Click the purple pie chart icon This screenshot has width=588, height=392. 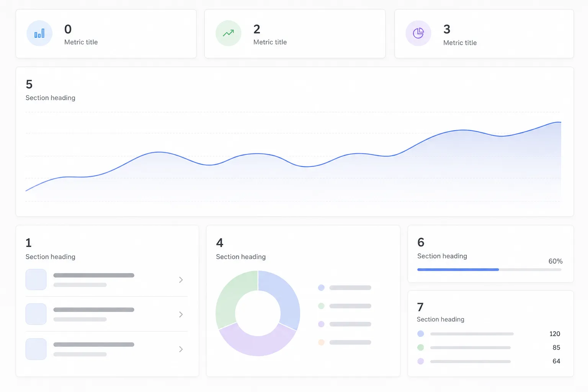tap(418, 33)
